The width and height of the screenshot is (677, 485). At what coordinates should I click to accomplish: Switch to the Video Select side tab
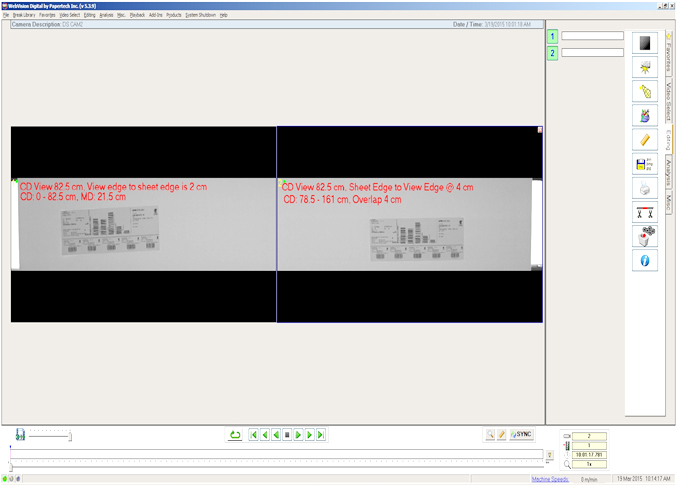click(668, 101)
